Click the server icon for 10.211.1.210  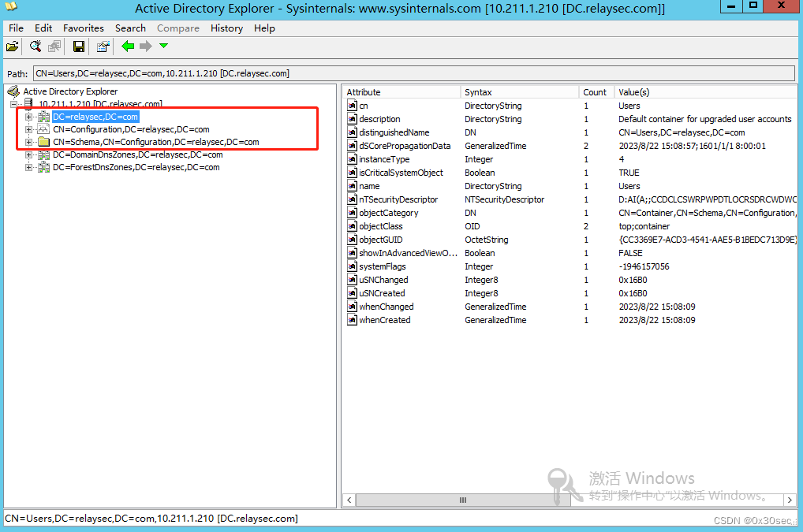point(28,104)
